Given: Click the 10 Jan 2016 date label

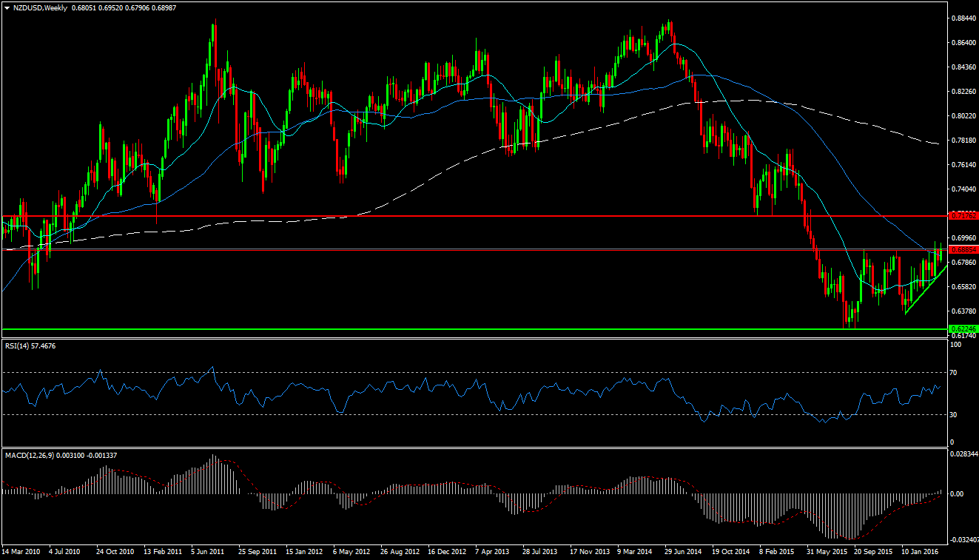Looking at the screenshot, I should click(921, 552).
